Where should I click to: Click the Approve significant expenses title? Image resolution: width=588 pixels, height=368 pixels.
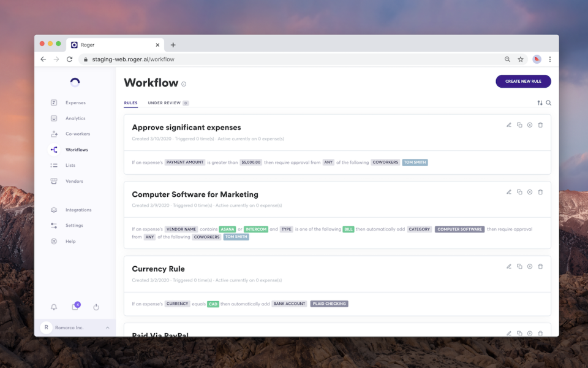(x=186, y=128)
